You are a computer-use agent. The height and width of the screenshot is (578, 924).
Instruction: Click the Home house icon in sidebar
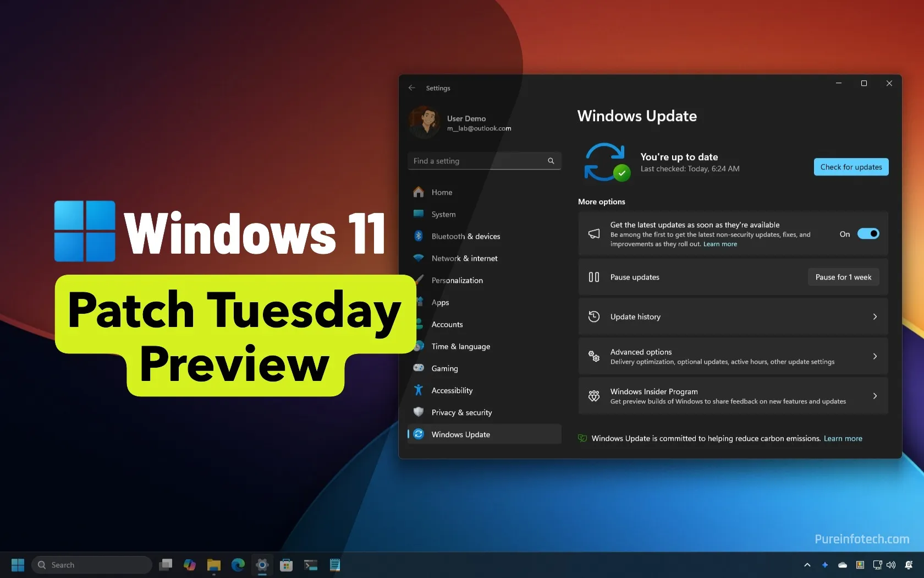point(419,192)
